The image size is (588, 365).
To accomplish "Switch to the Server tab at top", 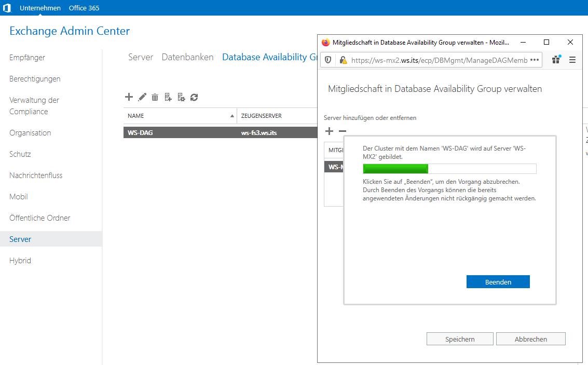I will coord(141,57).
